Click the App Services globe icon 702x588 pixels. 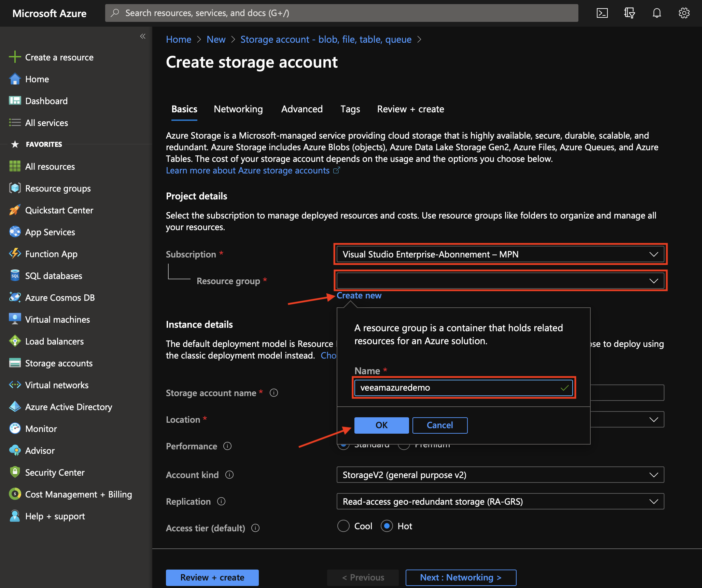tap(15, 232)
